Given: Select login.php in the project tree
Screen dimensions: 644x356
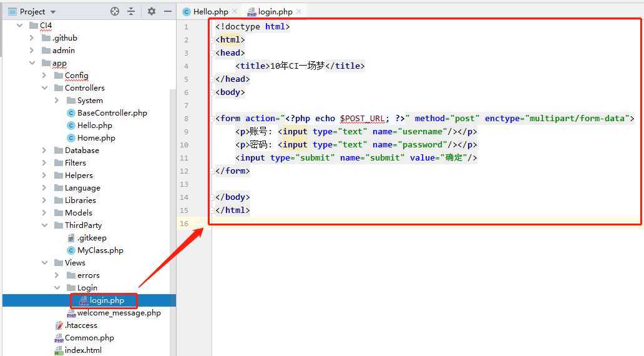Looking at the screenshot, I should [107, 300].
